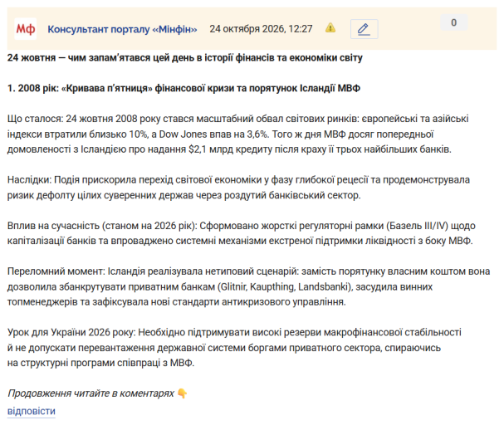Click the headline '24 жовтня — чим запам'ятався цей день'
Image resolution: width=504 pixels, height=425 pixels.
click(185, 58)
